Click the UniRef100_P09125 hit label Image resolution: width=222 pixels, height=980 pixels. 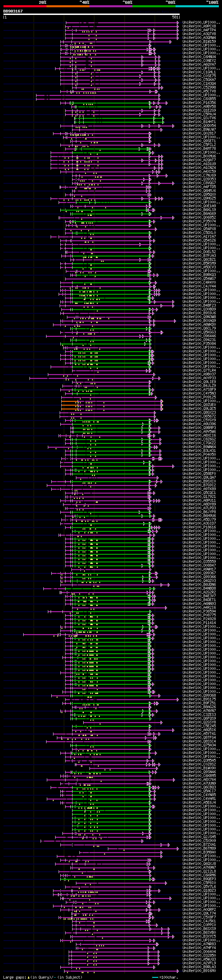click(x=199, y=397)
